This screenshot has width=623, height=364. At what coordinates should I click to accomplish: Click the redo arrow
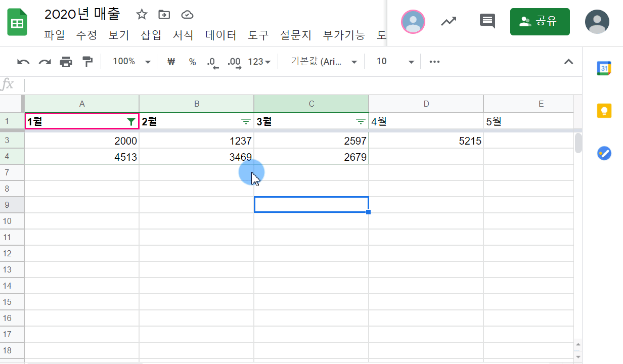pos(45,62)
